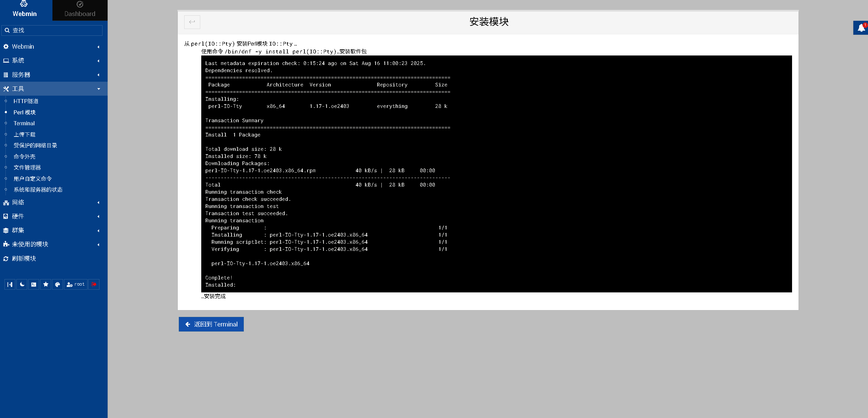Switch to the Dashboard tab
This screenshot has width=868, height=418.
click(x=80, y=10)
